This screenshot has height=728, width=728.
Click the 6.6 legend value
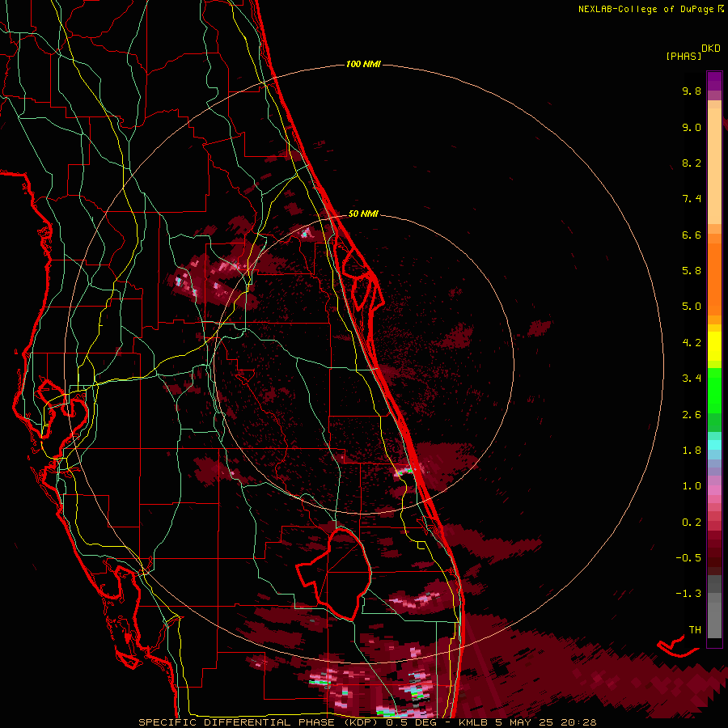(692, 235)
